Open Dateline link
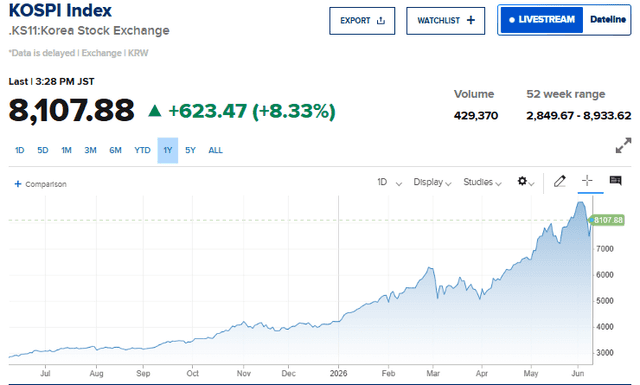Image resolution: width=640 pixels, height=385 pixels. (x=607, y=20)
